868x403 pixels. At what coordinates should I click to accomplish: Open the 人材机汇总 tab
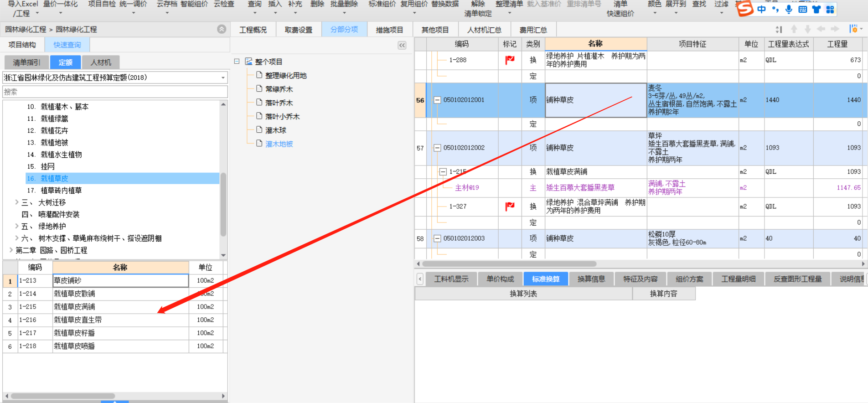(484, 30)
